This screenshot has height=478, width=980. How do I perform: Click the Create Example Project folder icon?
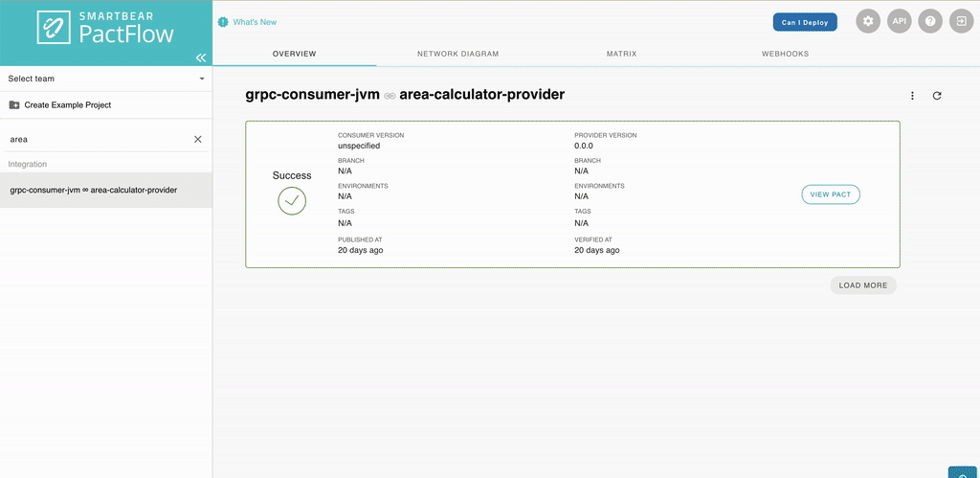14,105
